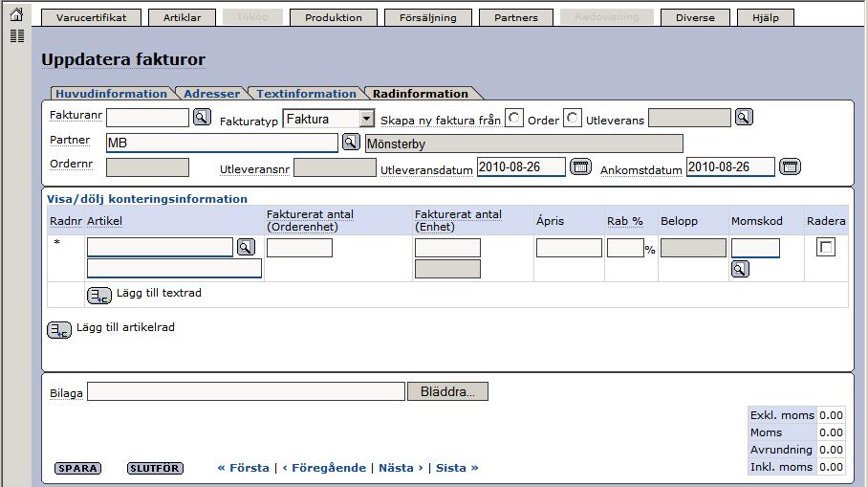
Task: Go to Nästa invoice link
Action: point(401,468)
